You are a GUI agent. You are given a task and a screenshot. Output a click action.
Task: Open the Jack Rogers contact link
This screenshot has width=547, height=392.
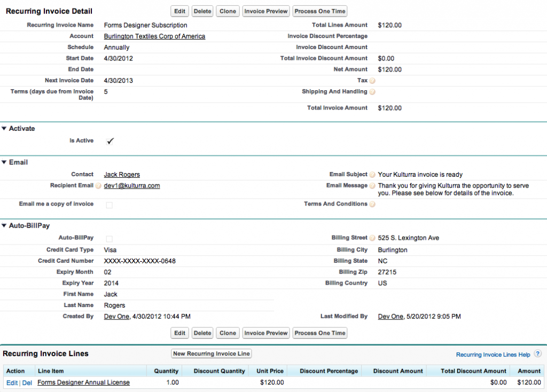[x=122, y=175]
